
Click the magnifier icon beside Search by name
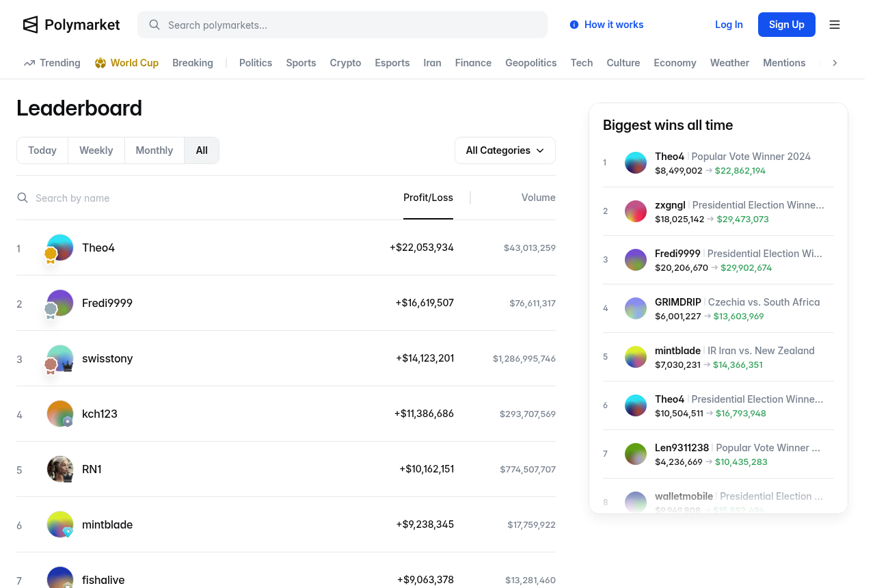pos(23,198)
